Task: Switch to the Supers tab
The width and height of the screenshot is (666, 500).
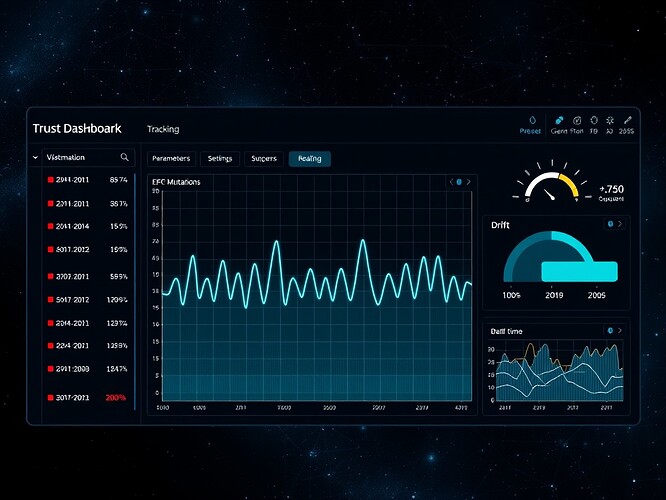Action: pos(264,158)
